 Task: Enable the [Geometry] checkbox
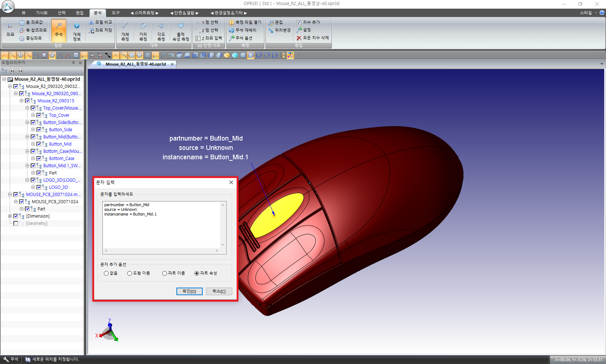point(16,223)
